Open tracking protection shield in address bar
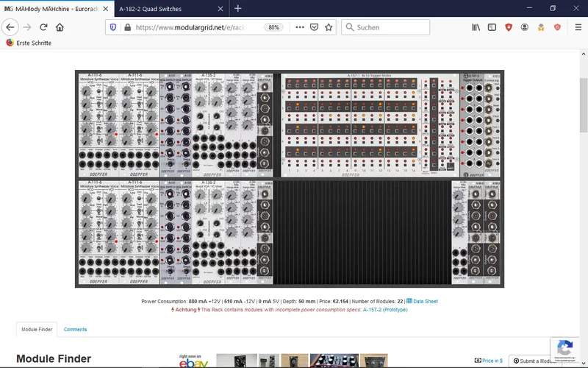The image size is (588, 368). point(113,27)
